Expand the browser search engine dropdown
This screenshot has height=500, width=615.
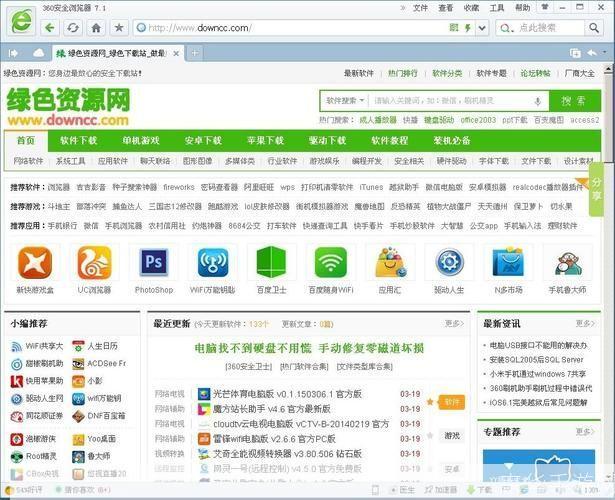[x=506, y=28]
